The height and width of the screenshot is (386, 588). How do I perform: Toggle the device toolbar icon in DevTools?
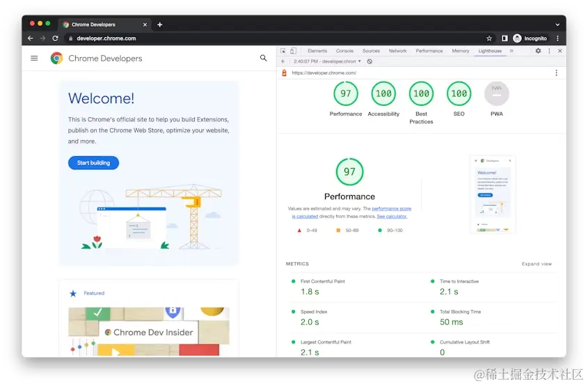(x=293, y=51)
